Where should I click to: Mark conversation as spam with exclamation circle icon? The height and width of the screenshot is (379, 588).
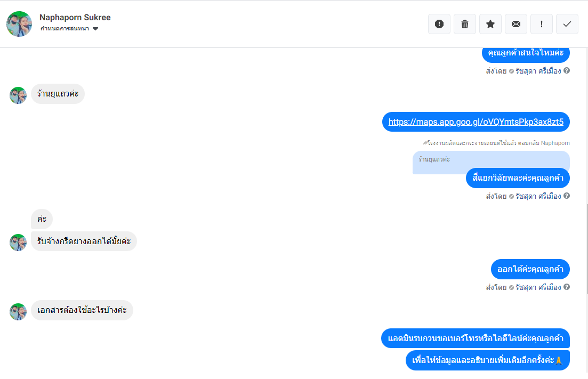click(439, 24)
